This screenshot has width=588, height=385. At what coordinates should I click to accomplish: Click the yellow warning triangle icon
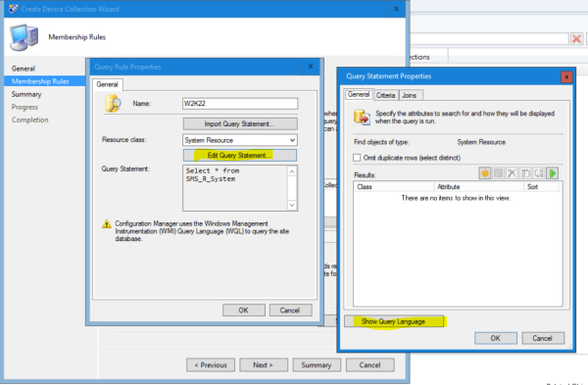107,223
